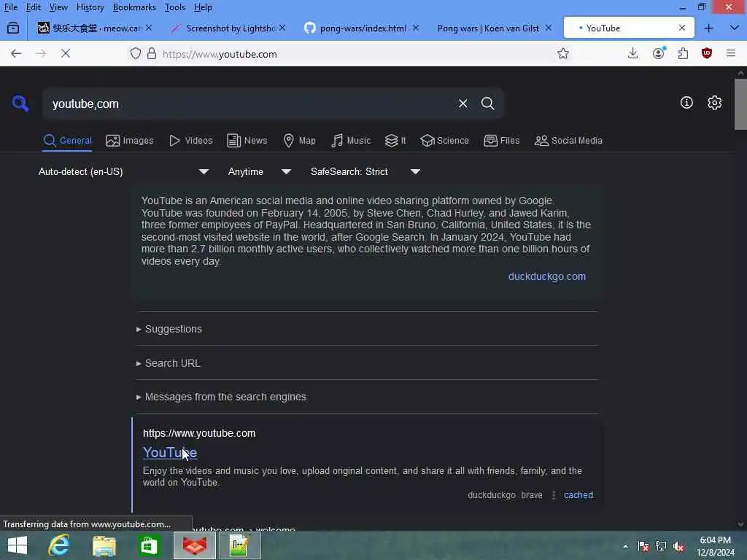
Task: Open the Windows Store taskbar icon
Action: [x=149, y=545]
